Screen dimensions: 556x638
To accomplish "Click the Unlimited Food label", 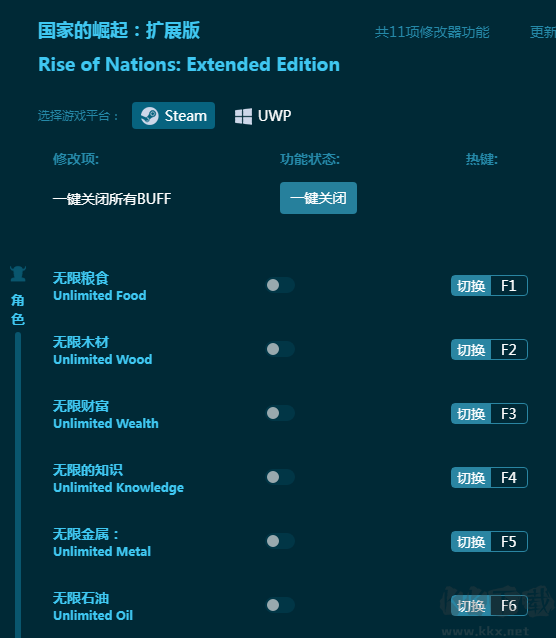I will coord(100,295).
